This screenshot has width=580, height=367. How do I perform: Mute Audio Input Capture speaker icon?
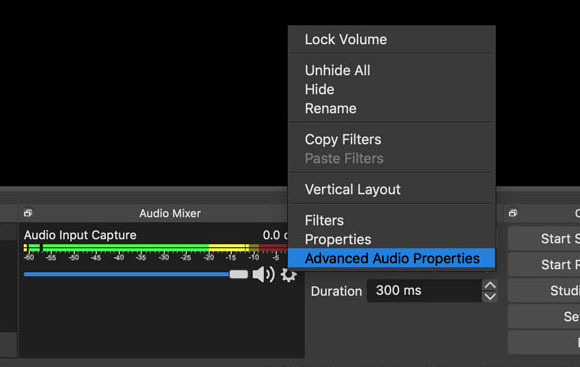click(x=263, y=274)
